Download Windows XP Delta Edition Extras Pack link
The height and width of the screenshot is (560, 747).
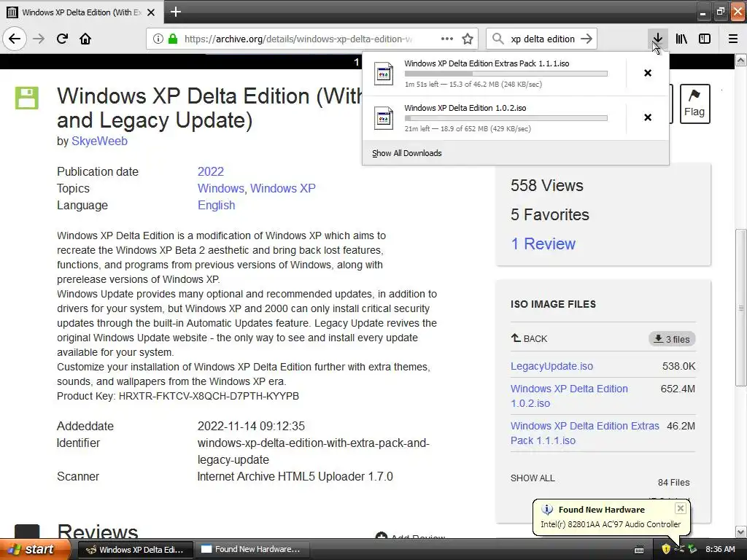(x=585, y=433)
